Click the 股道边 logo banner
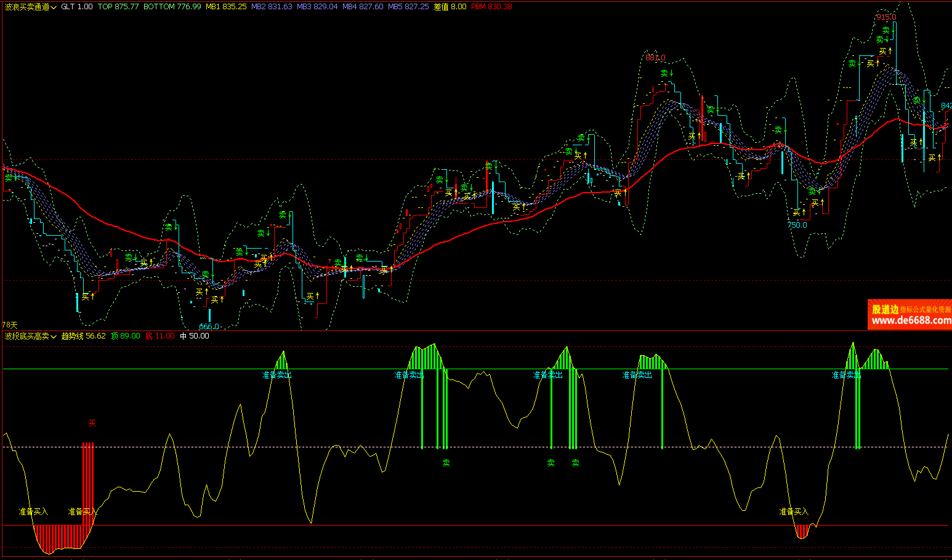 (x=885, y=310)
